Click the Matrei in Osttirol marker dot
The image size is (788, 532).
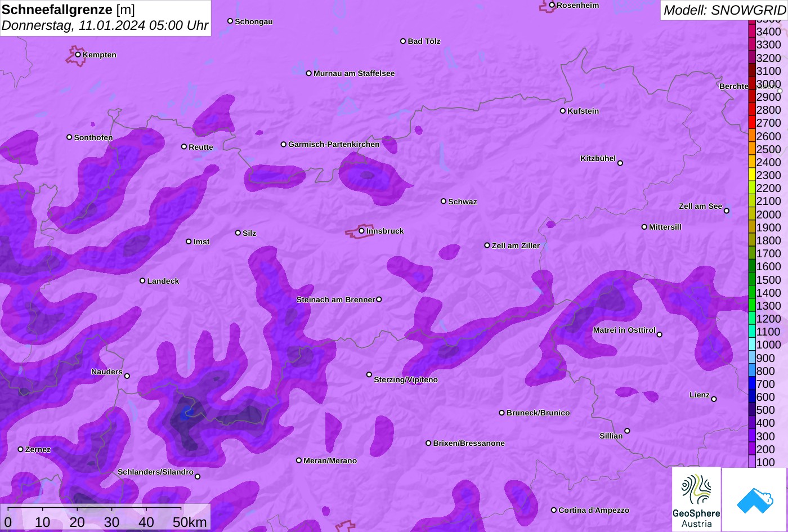[x=660, y=334]
